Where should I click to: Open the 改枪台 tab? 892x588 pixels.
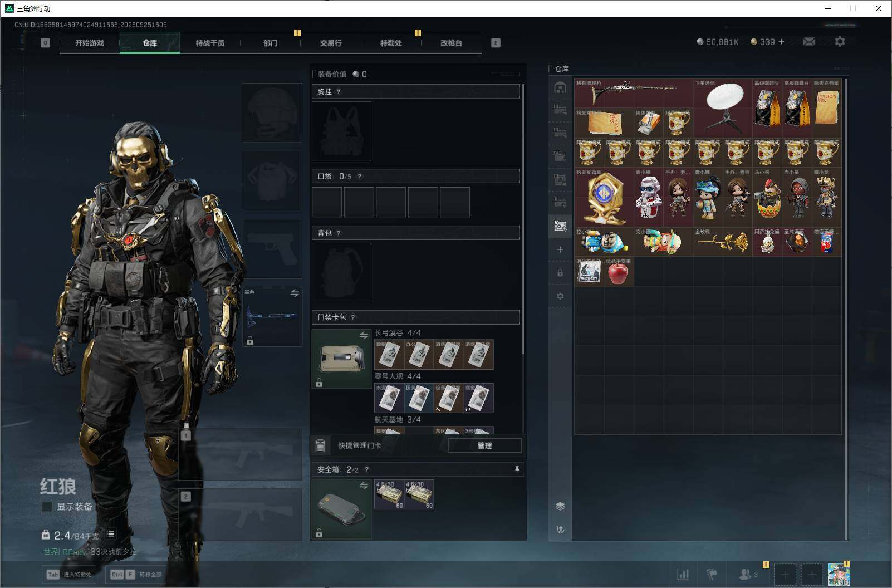451,43
